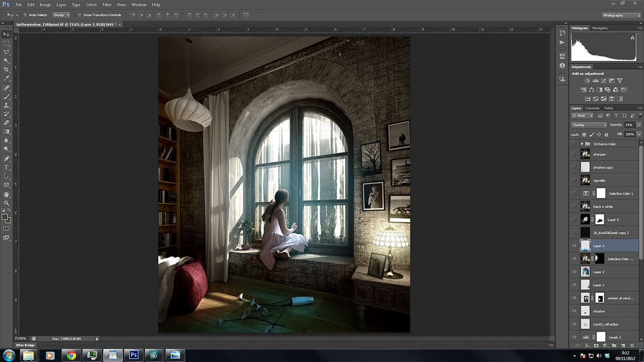Open the Overlay blend mode dropdown
The width and height of the screenshot is (644, 362).
point(589,125)
